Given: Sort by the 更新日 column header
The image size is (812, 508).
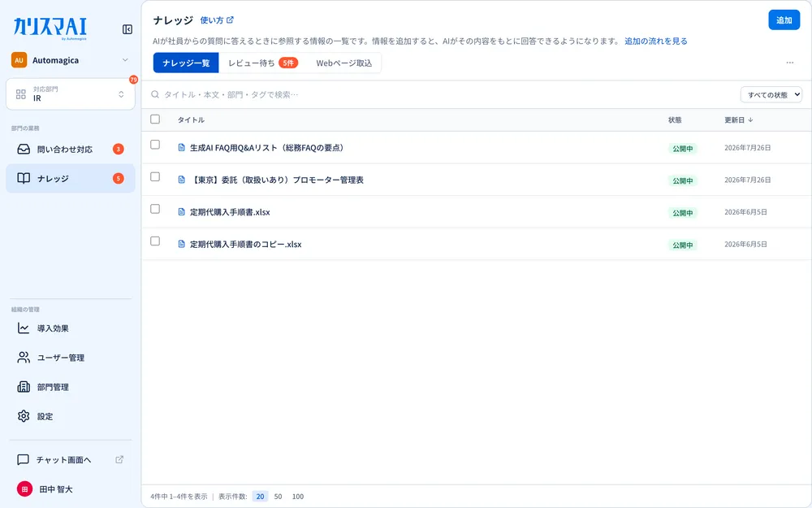Looking at the screenshot, I should tap(738, 119).
